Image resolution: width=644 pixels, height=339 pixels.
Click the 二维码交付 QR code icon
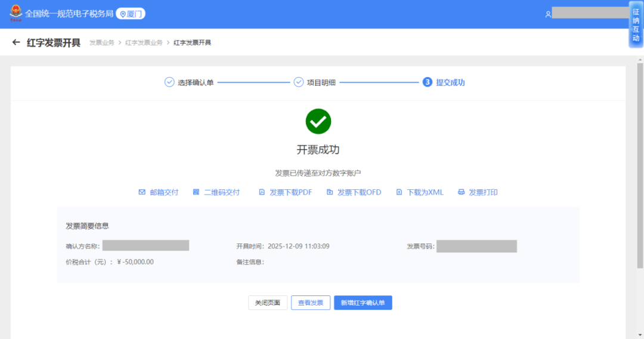pyautogui.click(x=196, y=192)
